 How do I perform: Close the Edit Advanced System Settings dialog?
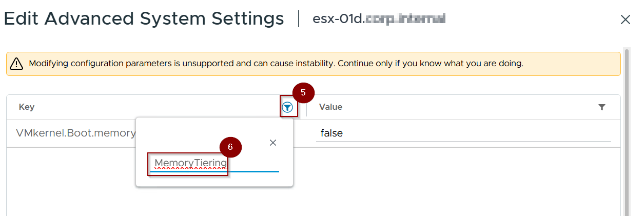tap(625, 20)
